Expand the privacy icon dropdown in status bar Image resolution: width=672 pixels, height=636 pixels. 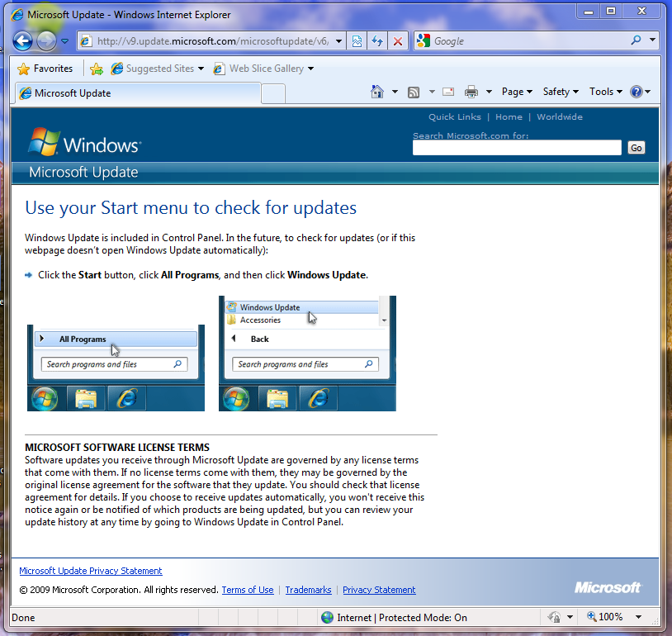[x=570, y=618]
